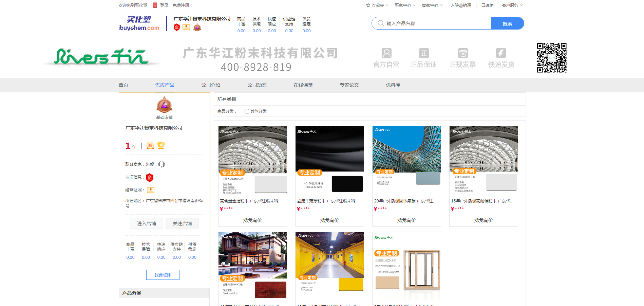Screen dimensions: 644x306
Task: Click 找我询价 under 超流平薄涂粉末
Action: (x=329, y=220)
